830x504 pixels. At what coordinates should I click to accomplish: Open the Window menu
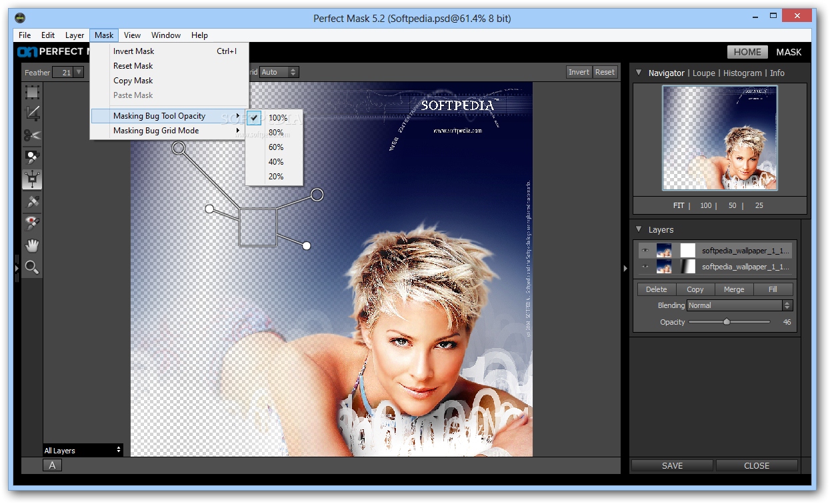click(x=166, y=35)
